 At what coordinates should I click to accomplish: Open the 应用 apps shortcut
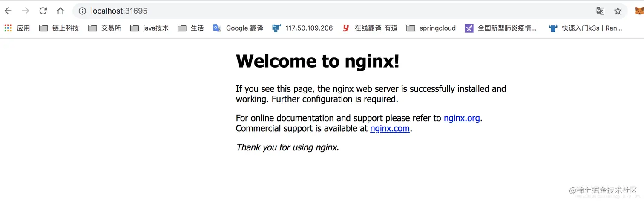[x=17, y=28]
